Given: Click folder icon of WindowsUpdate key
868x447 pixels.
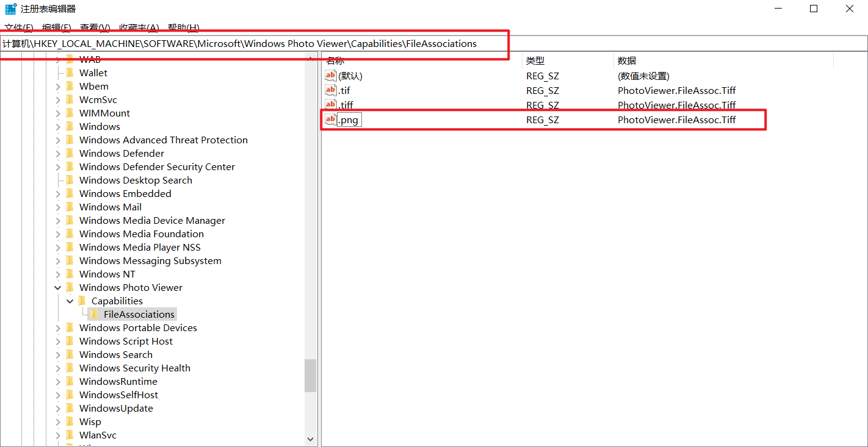Looking at the screenshot, I should pos(70,408).
